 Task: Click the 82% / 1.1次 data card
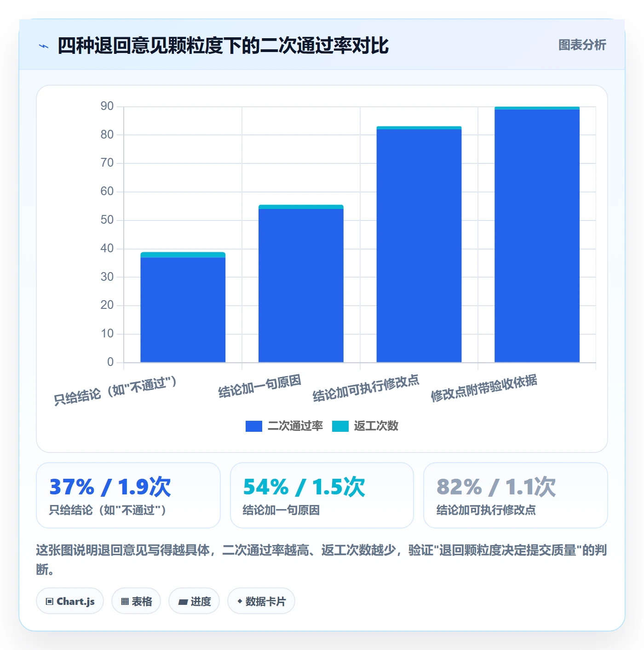pos(516,495)
